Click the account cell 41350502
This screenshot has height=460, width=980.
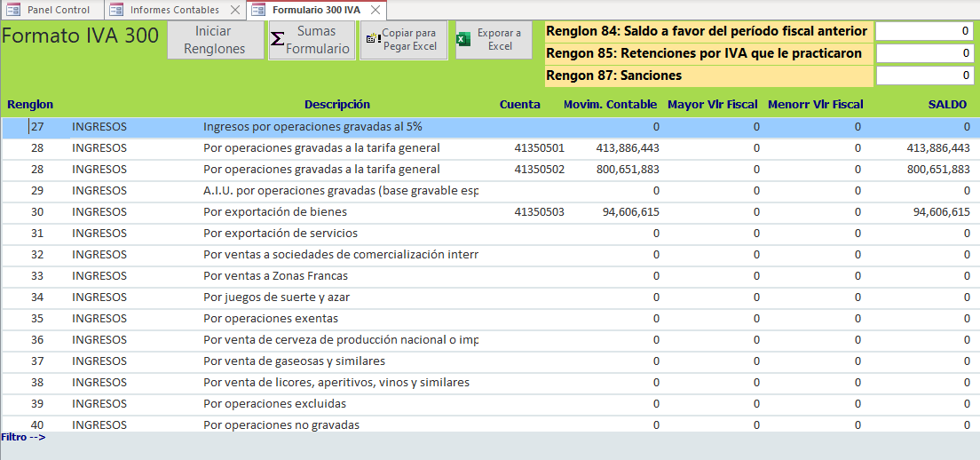(540, 170)
